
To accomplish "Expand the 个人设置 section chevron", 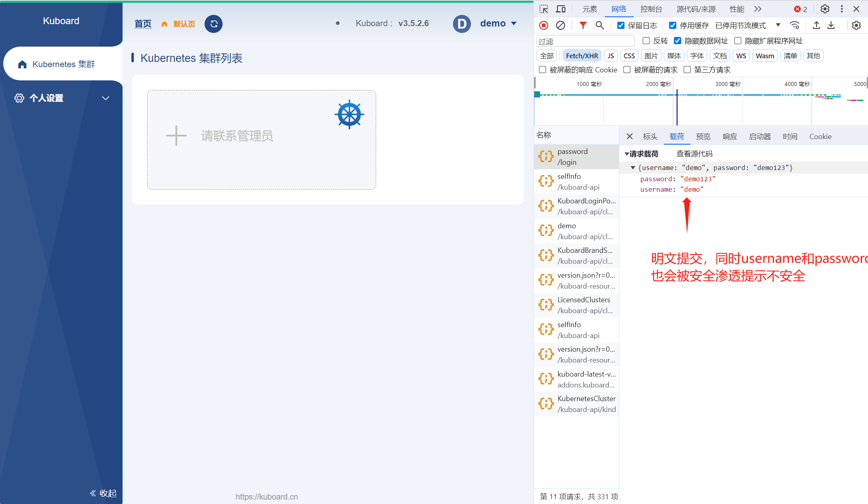I will point(106,98).
